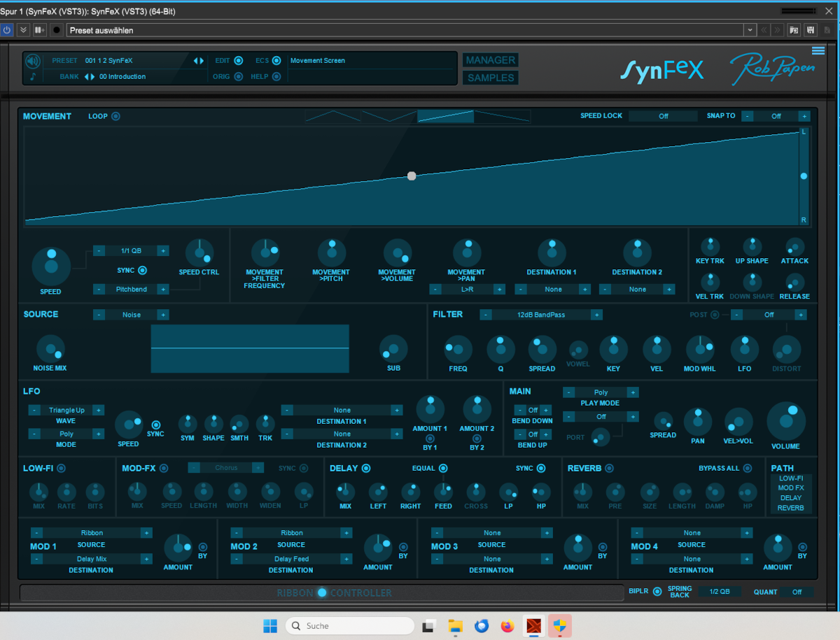Open the L>R movement pan selector
Screen dimensions: 840x640
click(x=468, y=289)
